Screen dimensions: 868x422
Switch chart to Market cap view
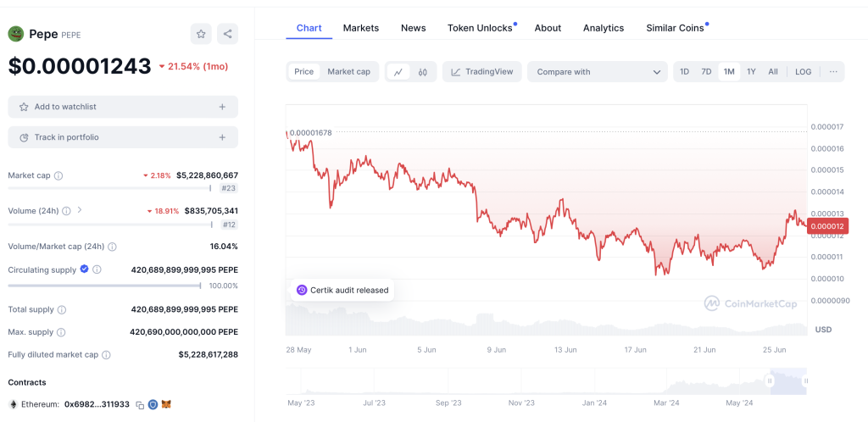pyautogui.click(x=348, y=72)
